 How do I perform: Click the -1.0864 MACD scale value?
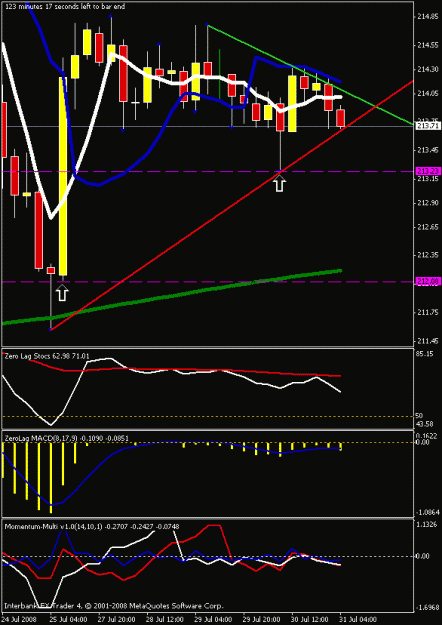(428, 511)
